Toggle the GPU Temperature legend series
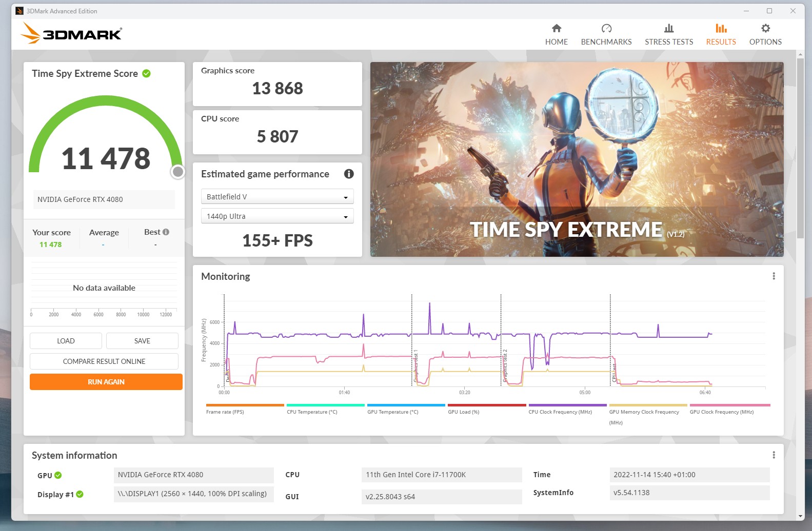 [x=406, y=409]
